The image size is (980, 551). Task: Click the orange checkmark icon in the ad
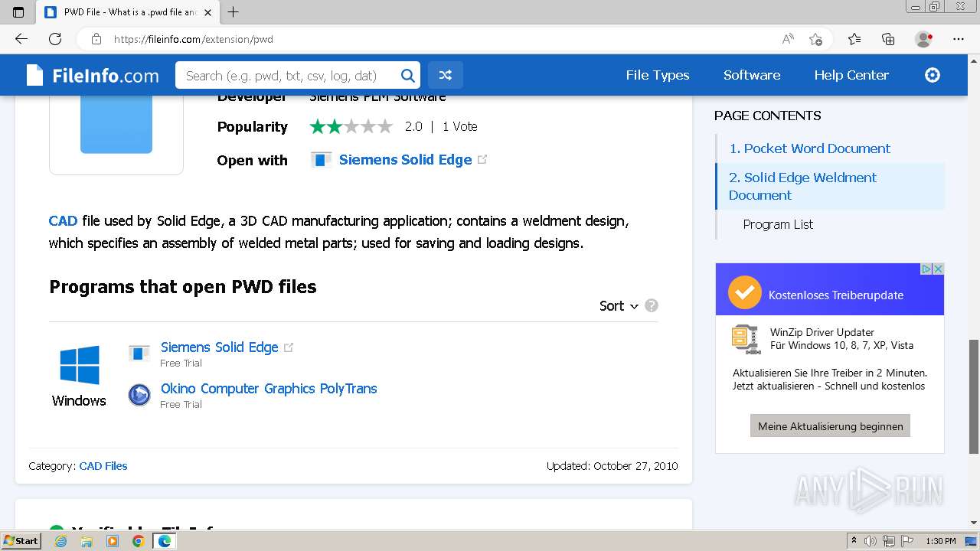tap(744, 293)
